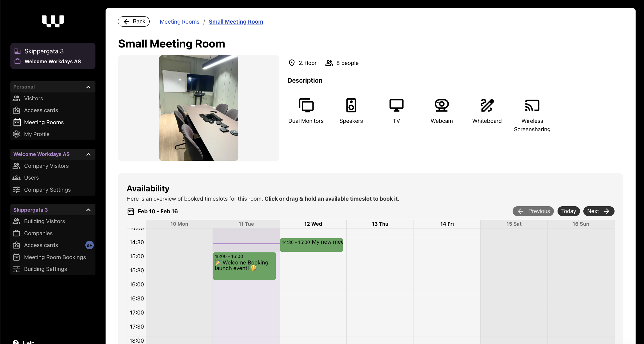The height and width of the screenshot is (344, 644).
Task: Collapse the Welcome Workdays AS section
Action: (88, 154)
